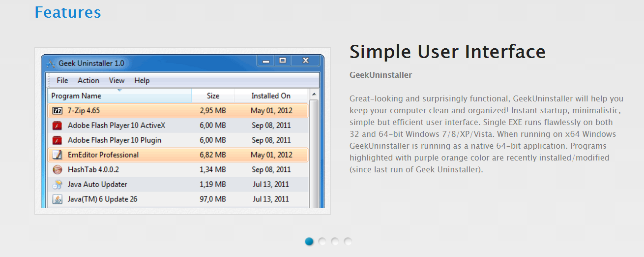Open the File menu

point(62,81)
